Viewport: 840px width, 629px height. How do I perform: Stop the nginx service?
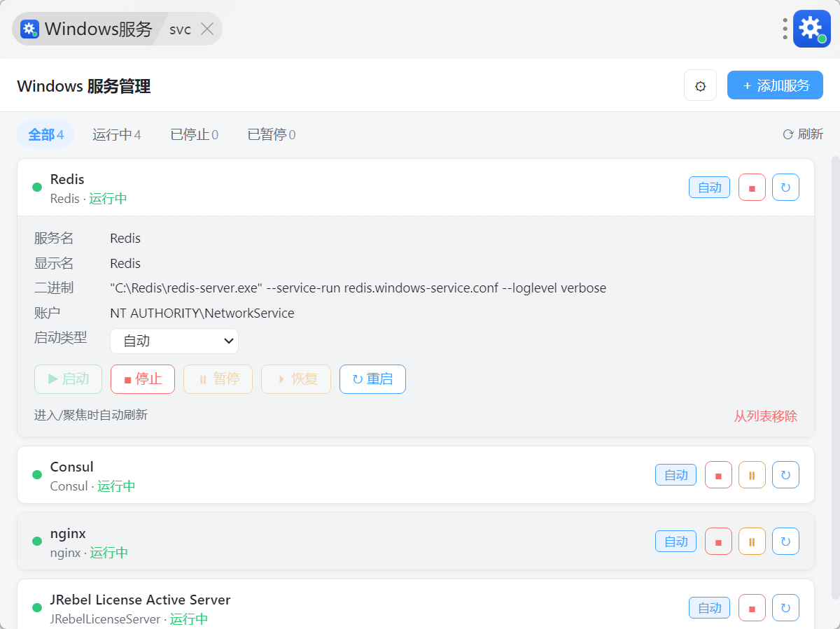[x=718, y=542]
